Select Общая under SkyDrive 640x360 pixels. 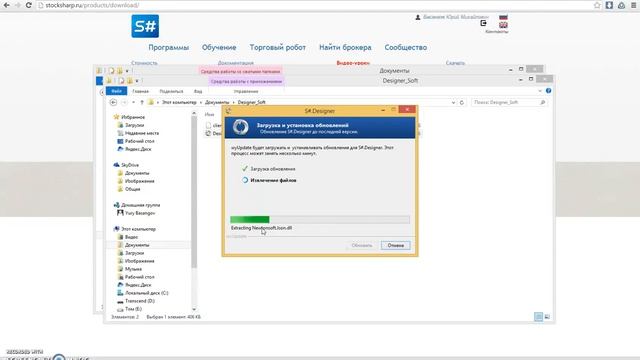click(x=132, y=189)
